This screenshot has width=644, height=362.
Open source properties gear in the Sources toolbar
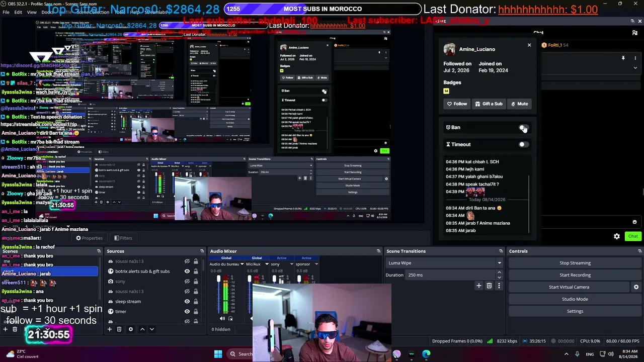pyautogui.click(x=131, y=329)
